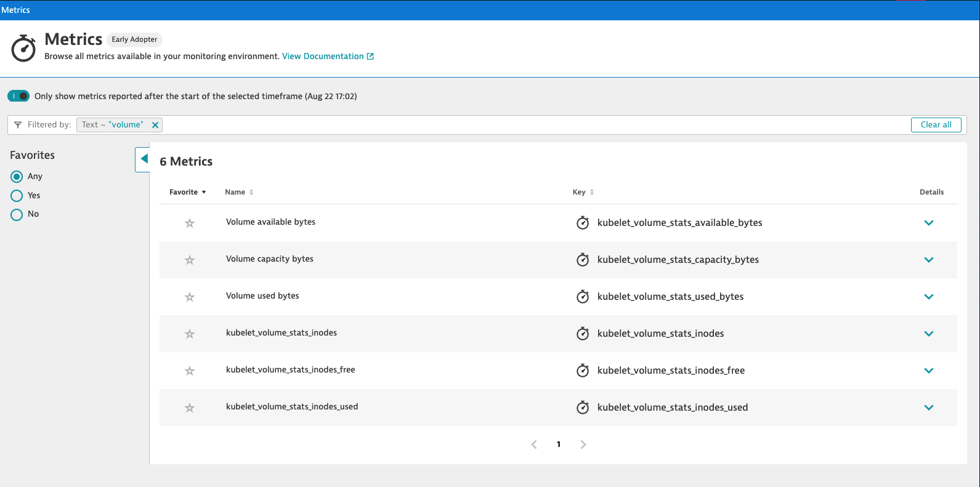This screenshot has height=487, width=980.
Task: Expand details chevron for kubelet_volume_stats_inodes row
Action: pyautogui.click(x=929, y=334)
